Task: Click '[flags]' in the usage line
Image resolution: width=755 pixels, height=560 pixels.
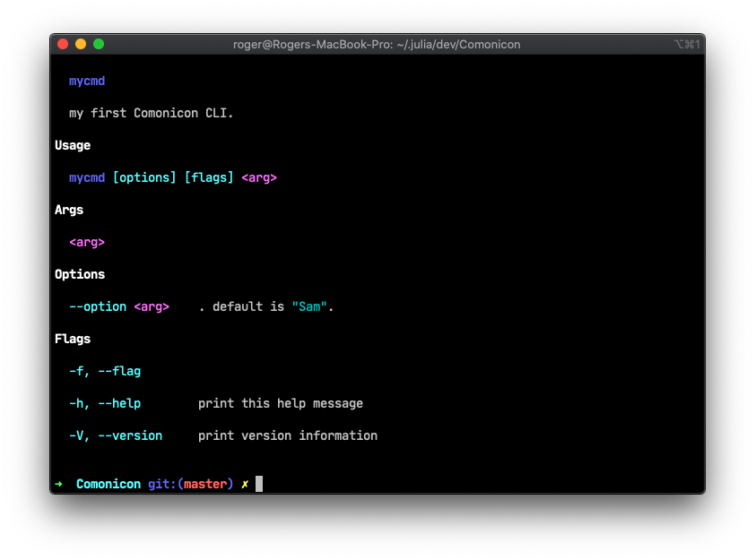Action: coord(209,177)
